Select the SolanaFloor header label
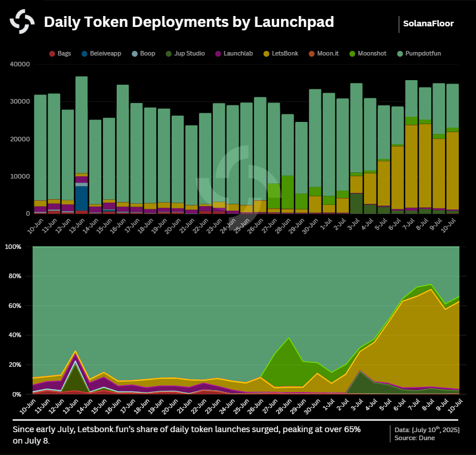476x455 pixels. tap(429, 23)
